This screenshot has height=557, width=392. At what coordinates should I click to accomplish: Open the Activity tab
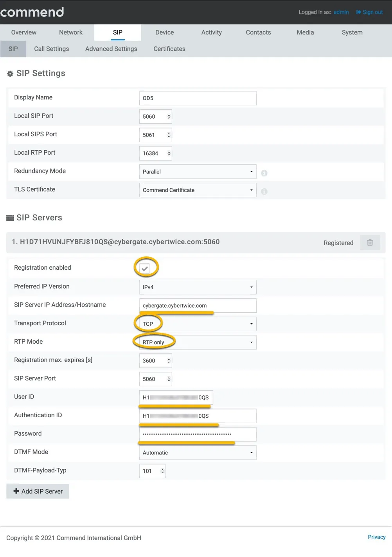click(x=212, y=32)
